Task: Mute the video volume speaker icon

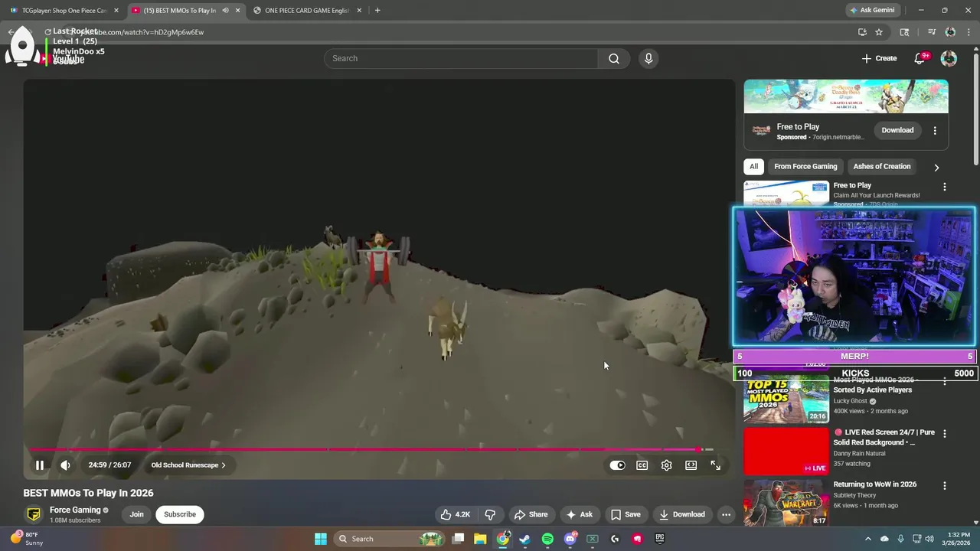Action: click(66, 465)
